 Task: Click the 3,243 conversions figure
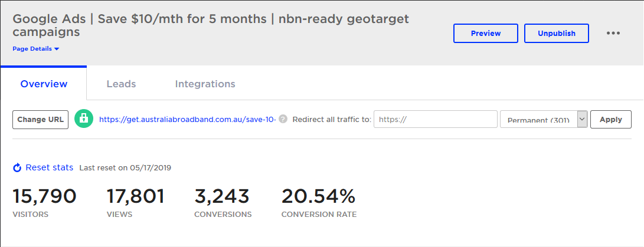coord(222,196)
